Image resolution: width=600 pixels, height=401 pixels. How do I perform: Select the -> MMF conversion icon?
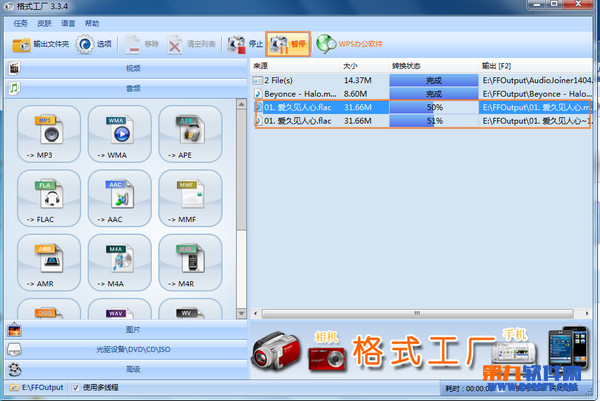tap(190, 199)
